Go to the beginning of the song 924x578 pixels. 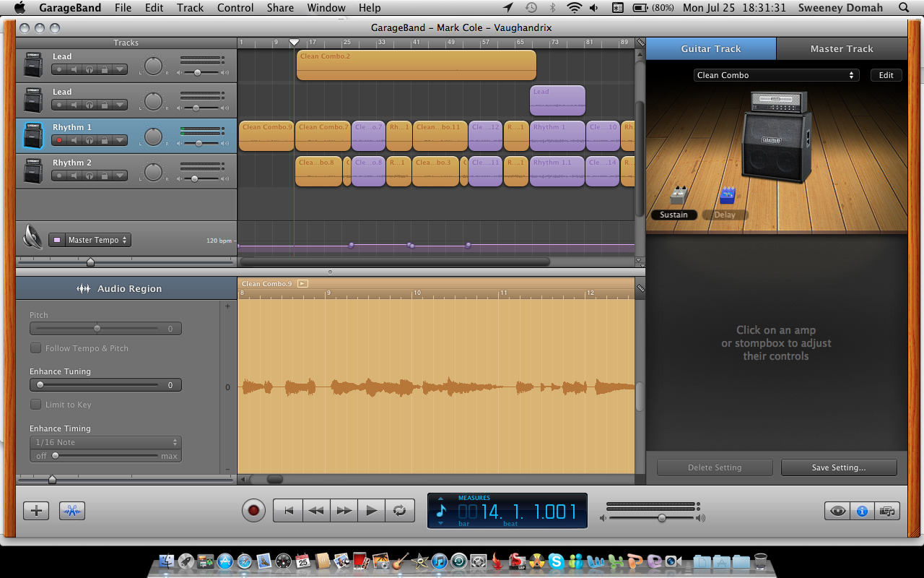(x=288, y=510)
